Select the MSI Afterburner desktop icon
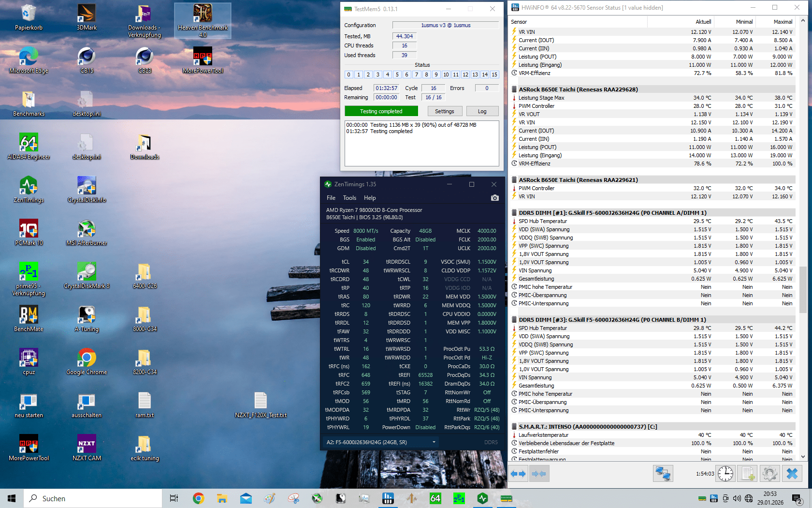 pyautogui.click(x=87, y=233)
